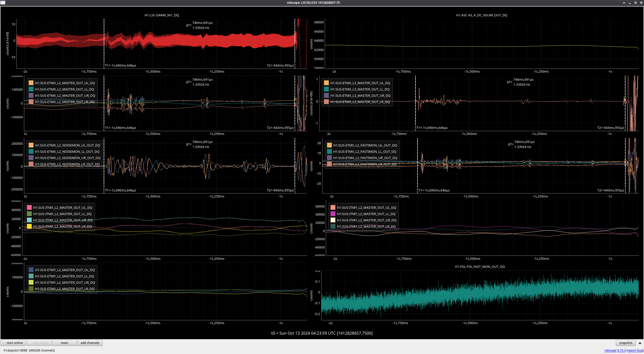Click T2 cursor line in NOISEMON plot

(x=295, y=165)
